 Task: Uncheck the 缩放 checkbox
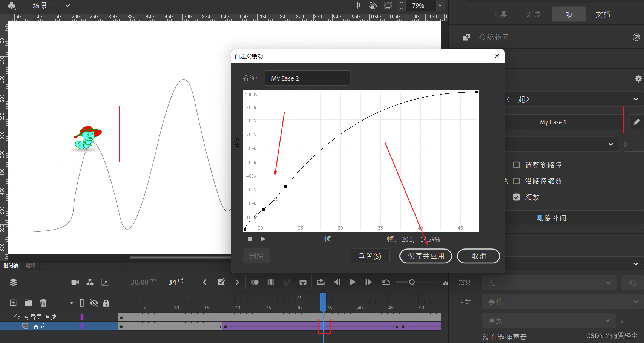[517, 197]
